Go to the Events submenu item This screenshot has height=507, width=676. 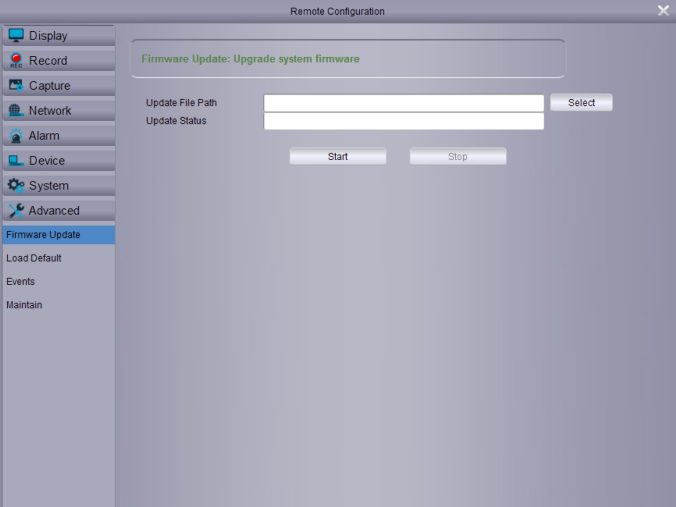[21, 282]
